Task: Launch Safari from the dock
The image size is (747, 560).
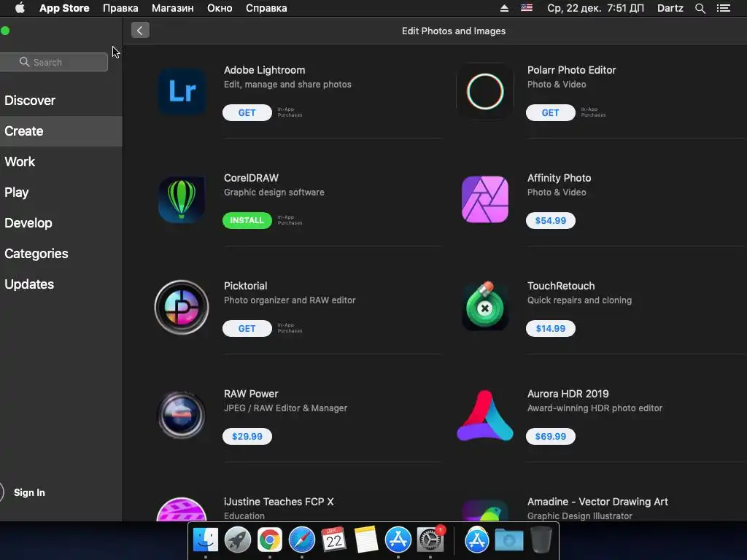Action: point(301,540)
